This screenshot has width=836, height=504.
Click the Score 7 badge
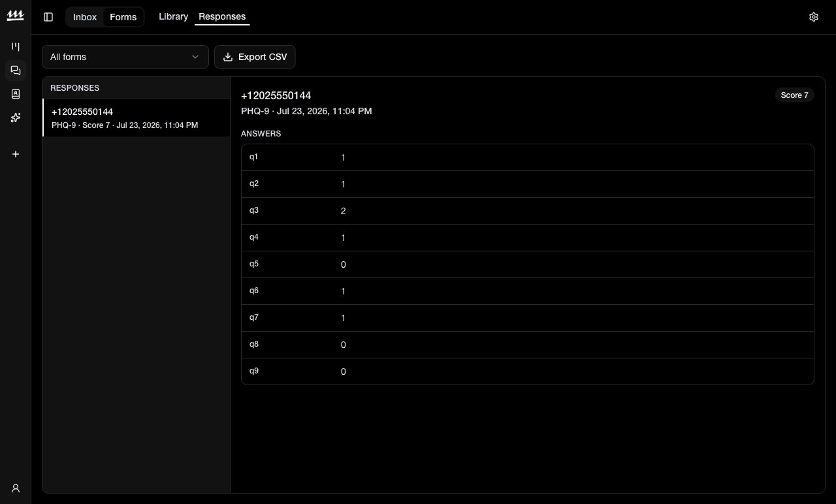coord(794,95)
